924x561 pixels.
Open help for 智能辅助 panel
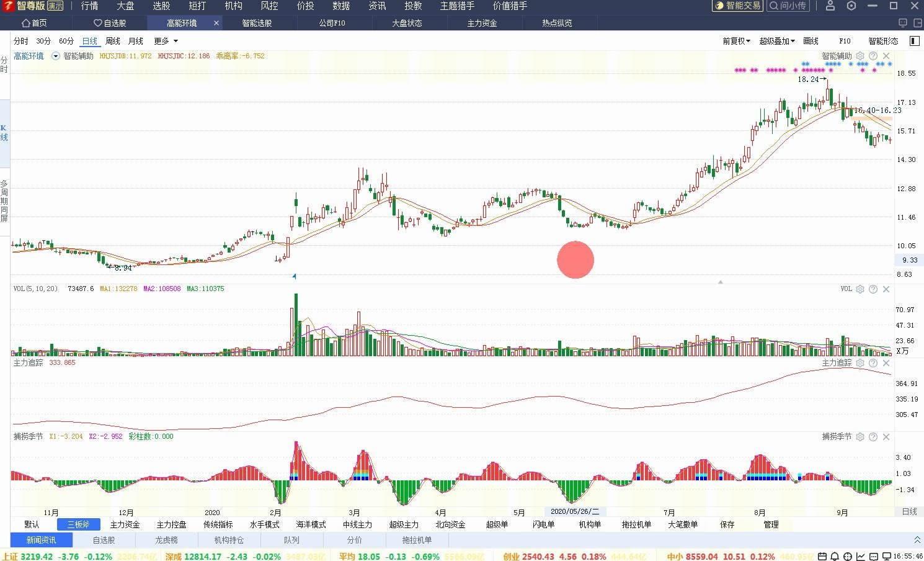point(873,56)
